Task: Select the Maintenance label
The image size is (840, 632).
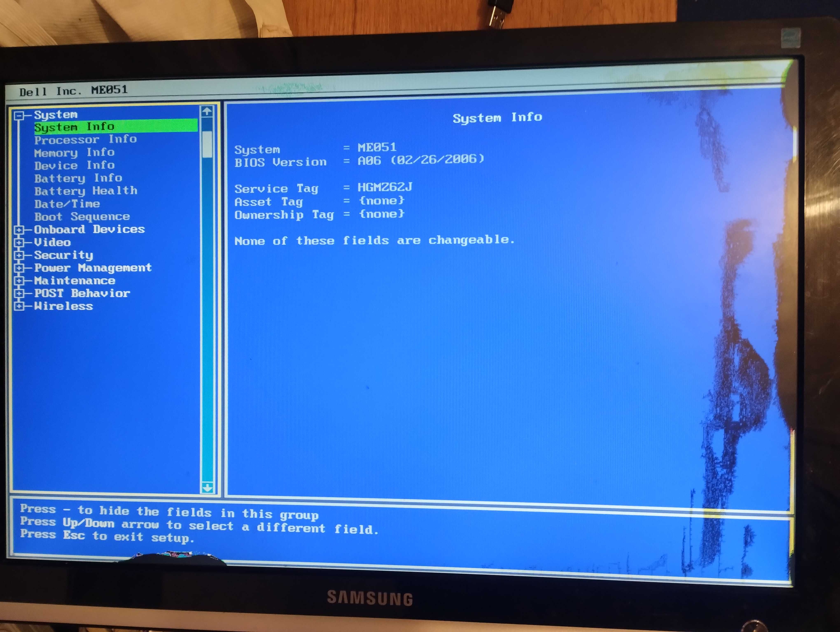Action: 75,281
